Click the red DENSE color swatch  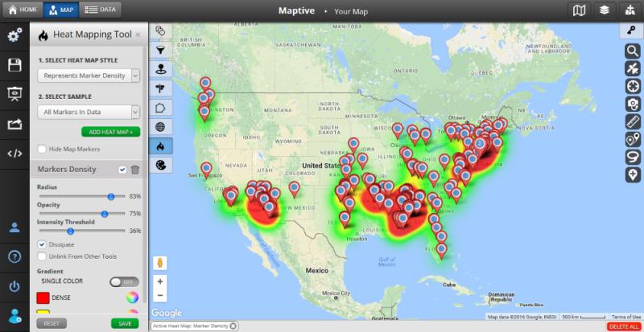click(x=43, y=298)
